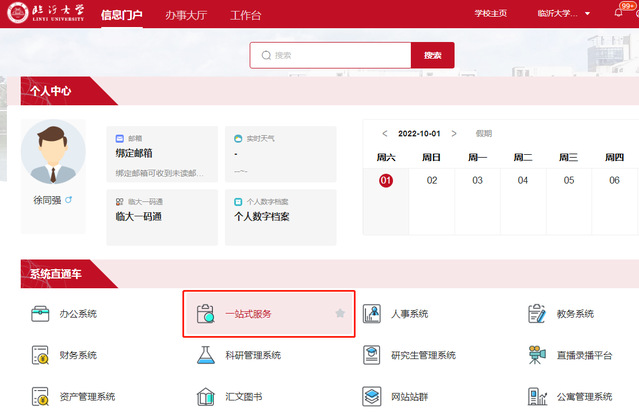Switch to the 工作台 tab
The height and width of the screenshot is (415, 639).
click(246, 16)
